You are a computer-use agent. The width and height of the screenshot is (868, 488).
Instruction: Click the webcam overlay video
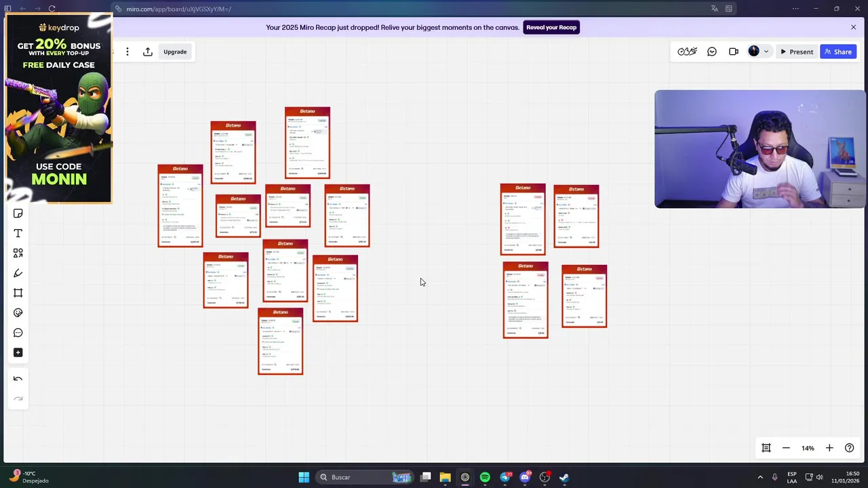[x=760, y=149]
